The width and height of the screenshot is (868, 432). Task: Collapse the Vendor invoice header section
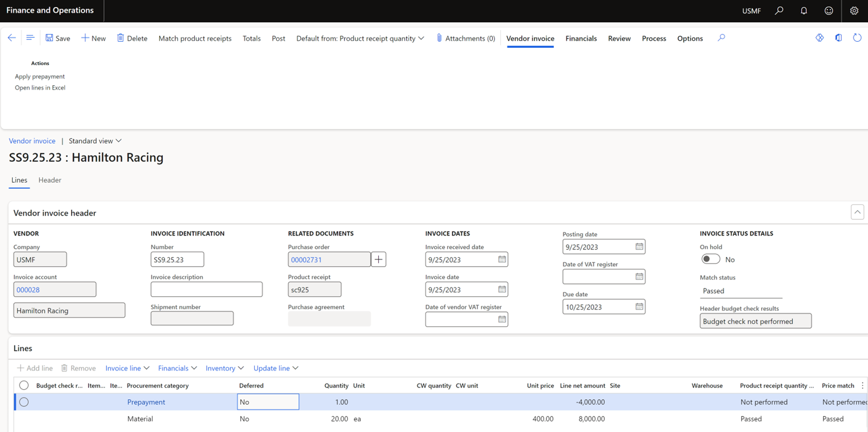[857, 212]
